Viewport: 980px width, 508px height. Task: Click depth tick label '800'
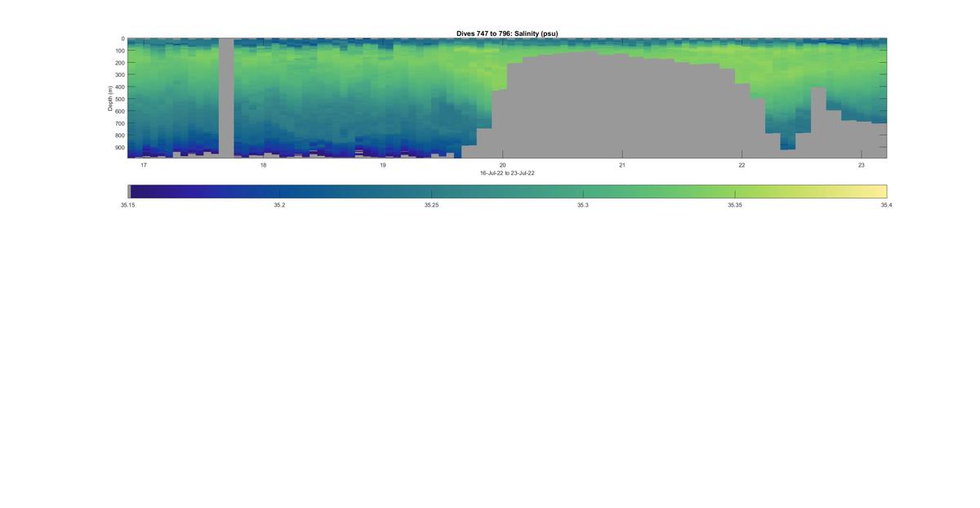tap(119, 136)
